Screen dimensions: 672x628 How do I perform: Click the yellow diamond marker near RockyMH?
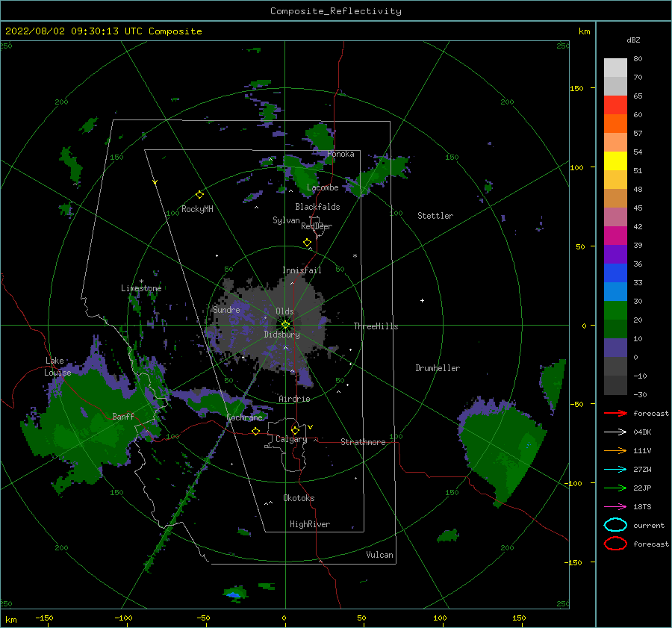click(199, 195)
